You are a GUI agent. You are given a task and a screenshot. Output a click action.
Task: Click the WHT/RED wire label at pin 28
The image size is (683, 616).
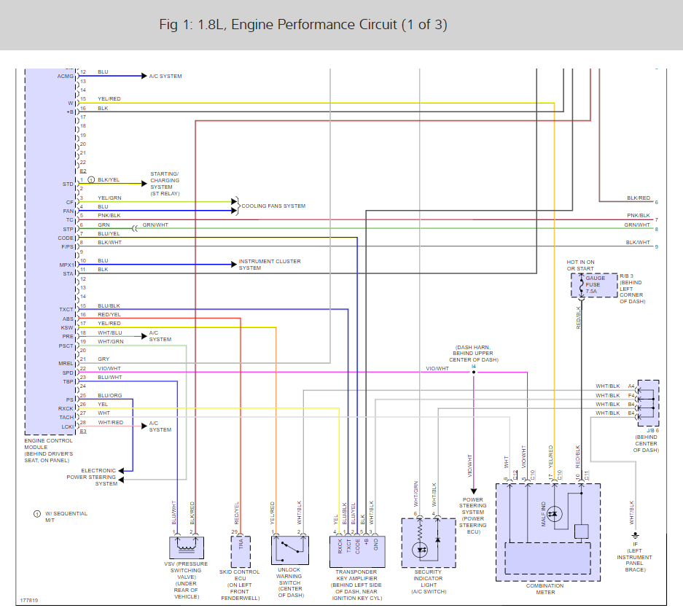coord(111,423)
